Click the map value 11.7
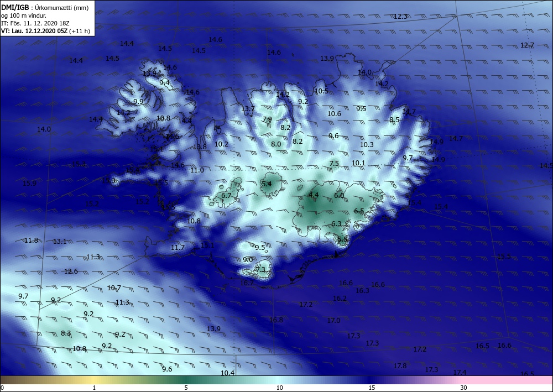This screenshot has height=392, width=553. 178,248
